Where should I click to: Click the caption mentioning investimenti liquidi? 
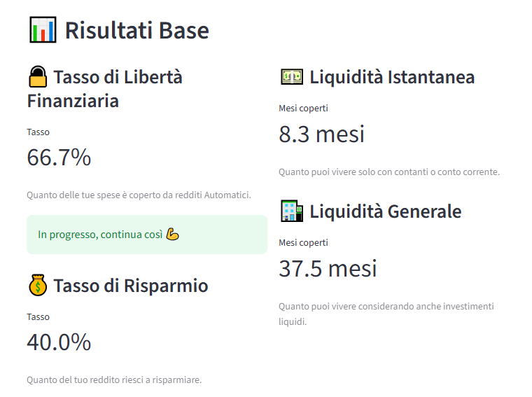(x=386, y=314)
